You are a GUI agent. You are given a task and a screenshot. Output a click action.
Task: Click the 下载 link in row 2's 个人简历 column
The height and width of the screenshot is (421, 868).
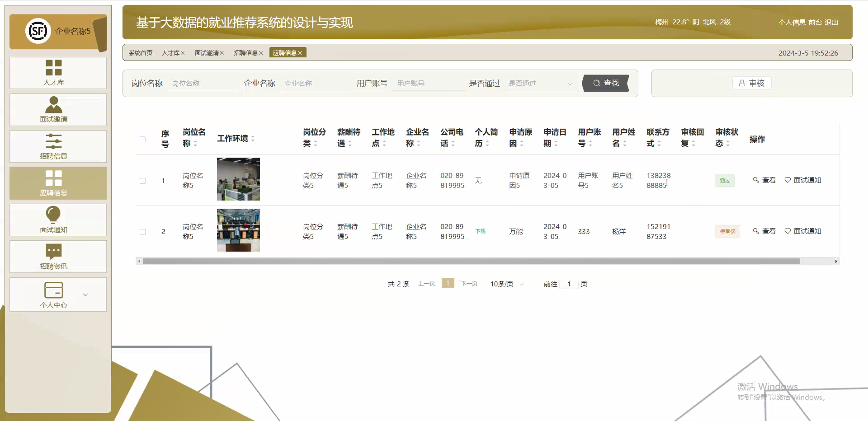coord(481,231)
